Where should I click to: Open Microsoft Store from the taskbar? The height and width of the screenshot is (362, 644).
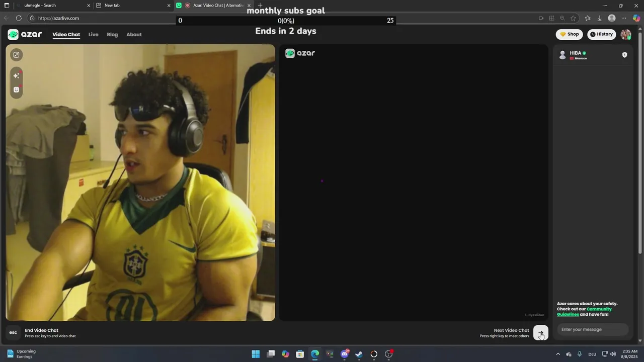click(x=300, y=354)
